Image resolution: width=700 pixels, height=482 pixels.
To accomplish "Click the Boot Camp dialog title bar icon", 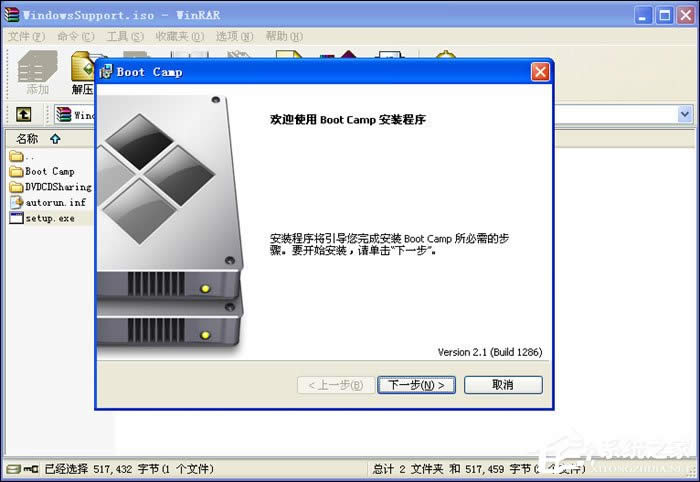I will click(106, 71).
